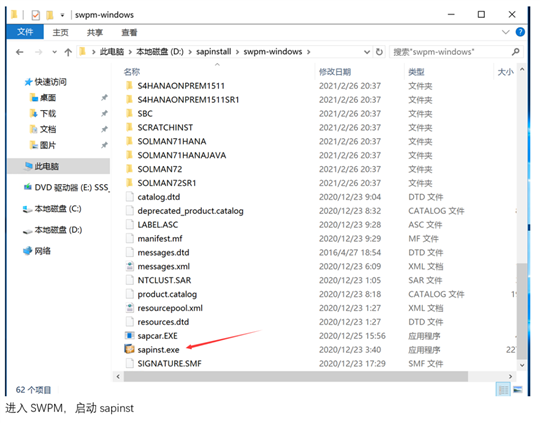
Task: Click 此电脑 in the address path
Action: [112, 52]
